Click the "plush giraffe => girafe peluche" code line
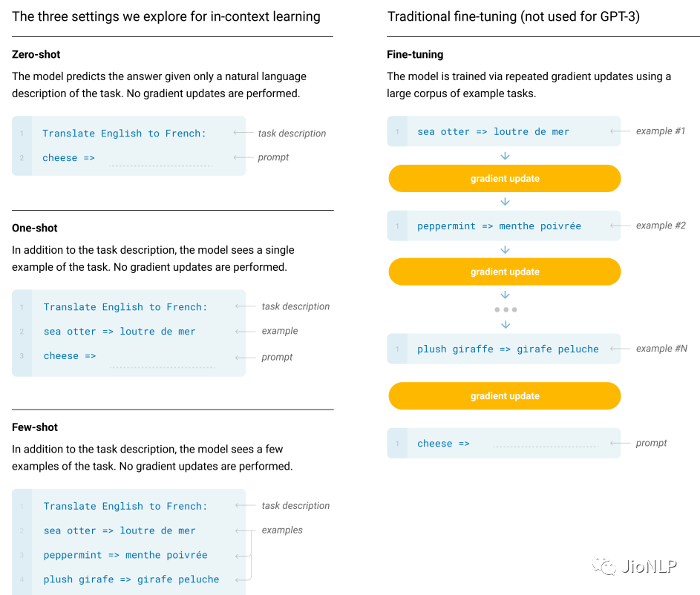The image size is (700, 595). tap(508, 349)
